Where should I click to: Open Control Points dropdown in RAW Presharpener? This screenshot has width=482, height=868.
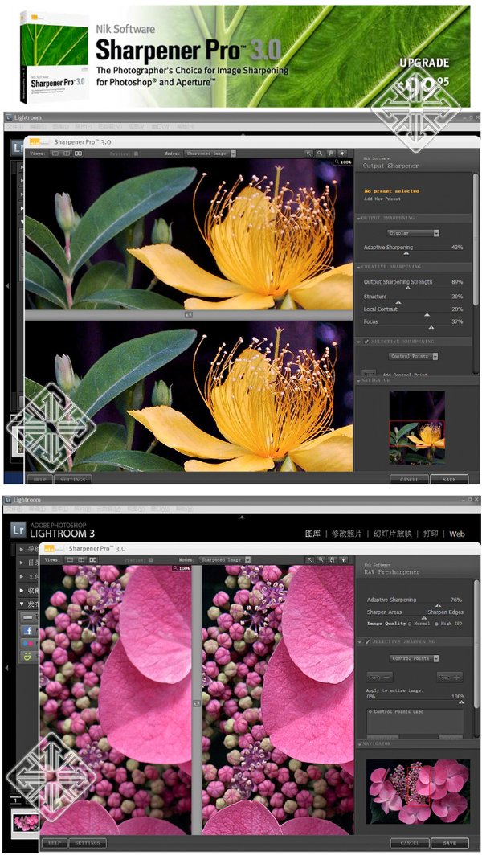[x=414, y=659]
